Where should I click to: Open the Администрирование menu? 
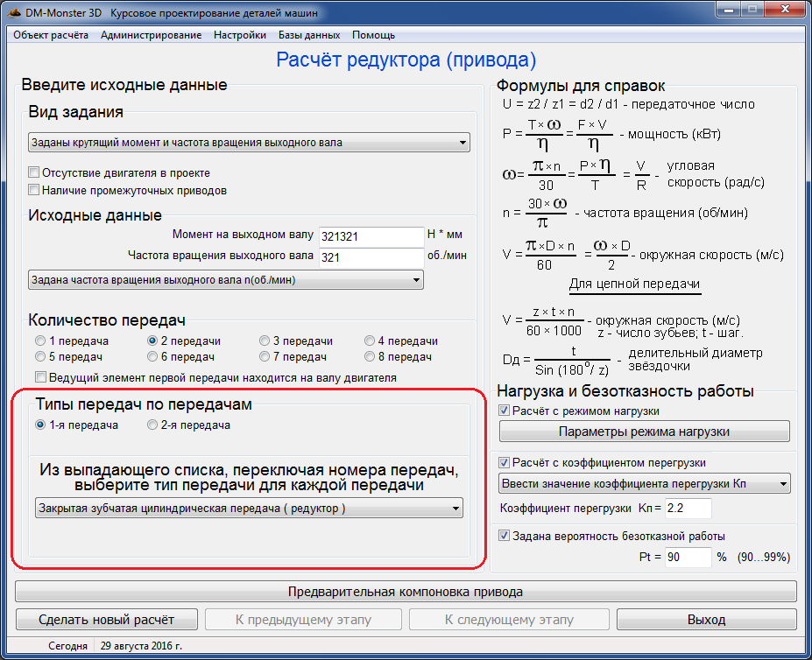[152, 35]
